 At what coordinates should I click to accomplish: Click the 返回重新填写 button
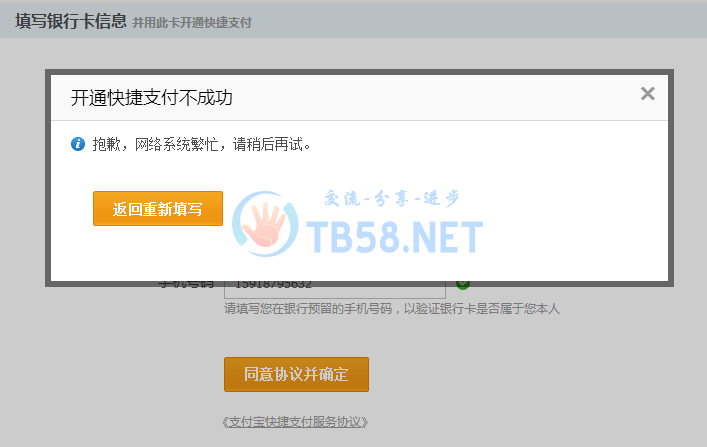point(158,208)
